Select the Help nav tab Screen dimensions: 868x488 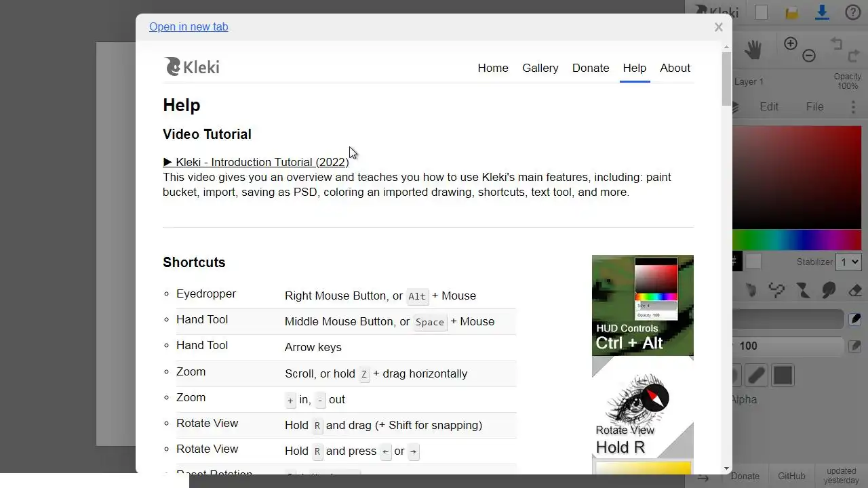tap(635, 68)
